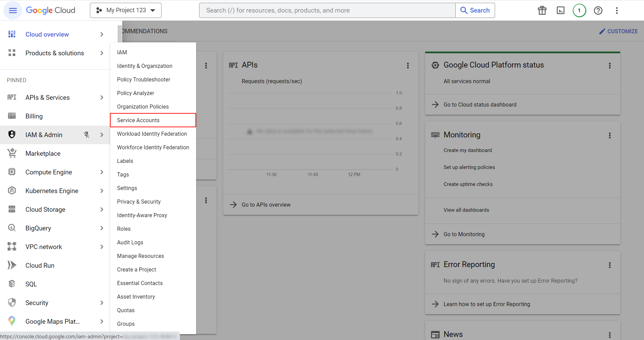Image resolution: width=644 pixels, height=340 pixels.
Task: Click the CUSTOMIZE pencil button
Action: point(618,31)
